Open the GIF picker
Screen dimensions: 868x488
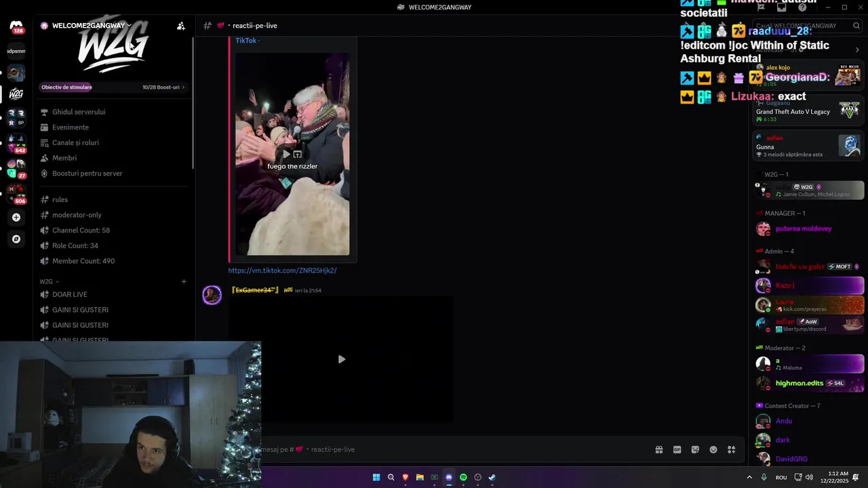click(677, 449)
